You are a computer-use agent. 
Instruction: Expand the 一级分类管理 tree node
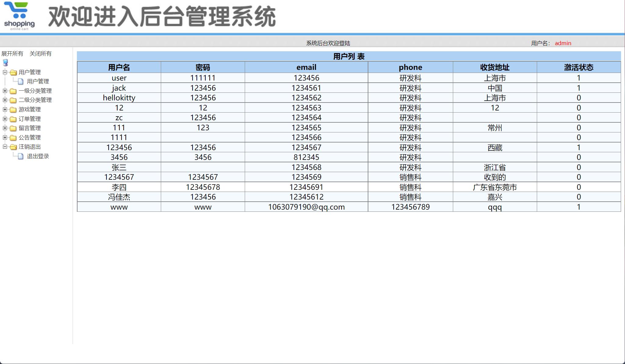click(4, 91)
